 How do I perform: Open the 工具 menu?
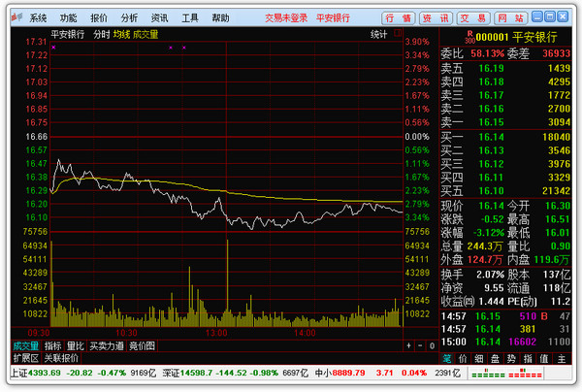click(190, 17)
